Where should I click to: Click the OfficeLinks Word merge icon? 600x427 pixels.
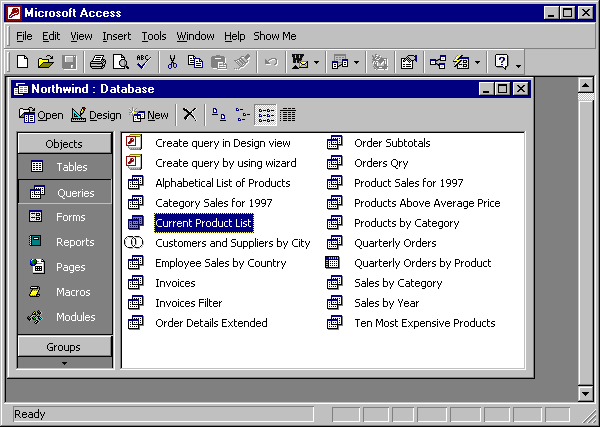pos(300,62)
